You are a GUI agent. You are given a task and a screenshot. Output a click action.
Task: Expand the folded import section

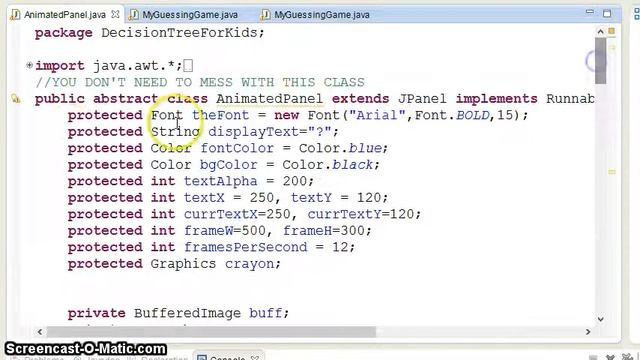click(x=29, y=65)
